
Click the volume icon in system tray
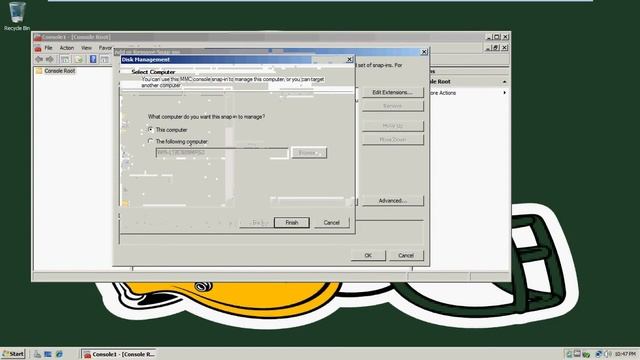point(607,354)
